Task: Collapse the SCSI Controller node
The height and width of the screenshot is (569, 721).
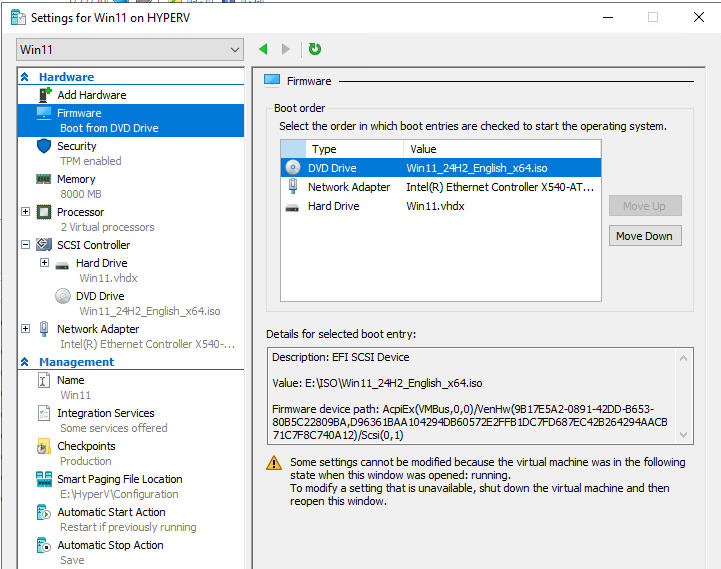Action: click(x=26, y=245)
